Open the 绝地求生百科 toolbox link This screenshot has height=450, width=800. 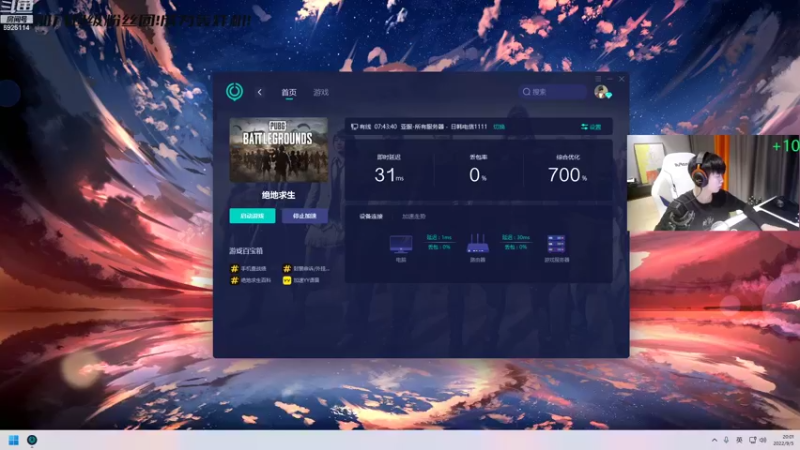[251, 280]
